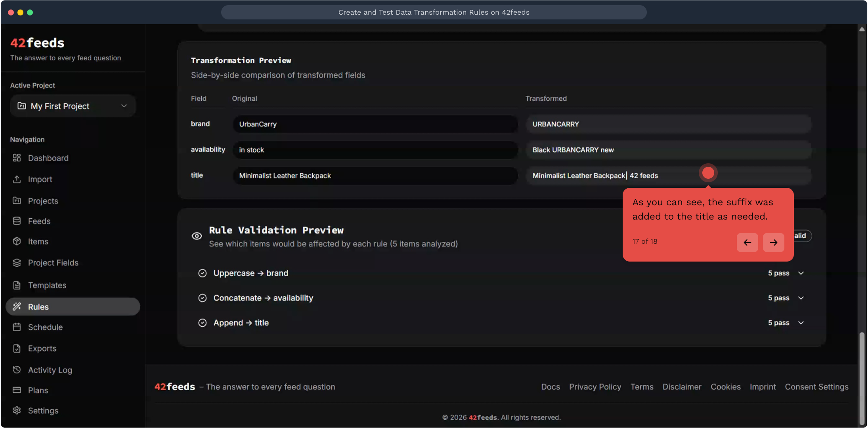Open Templates in the navigation
The image size is (868, 428).
point(47,285)
